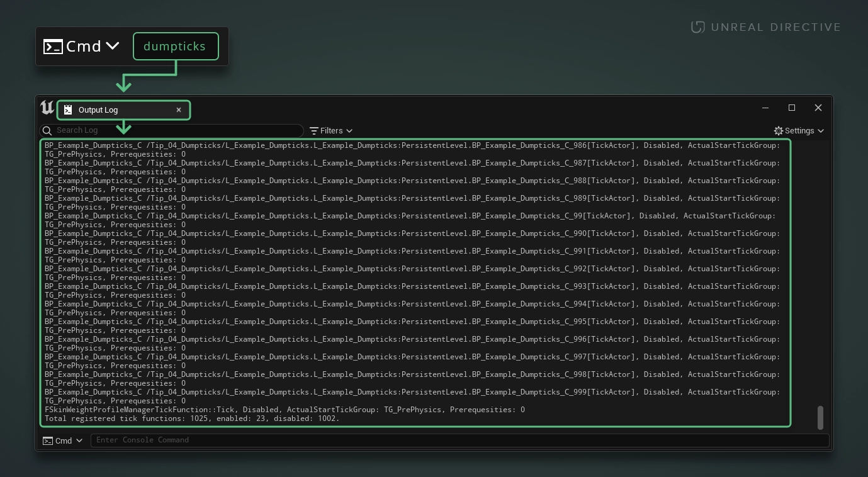
Task: Click the Unreal Engine logo in title bar
Action: (x=47, y=108)
